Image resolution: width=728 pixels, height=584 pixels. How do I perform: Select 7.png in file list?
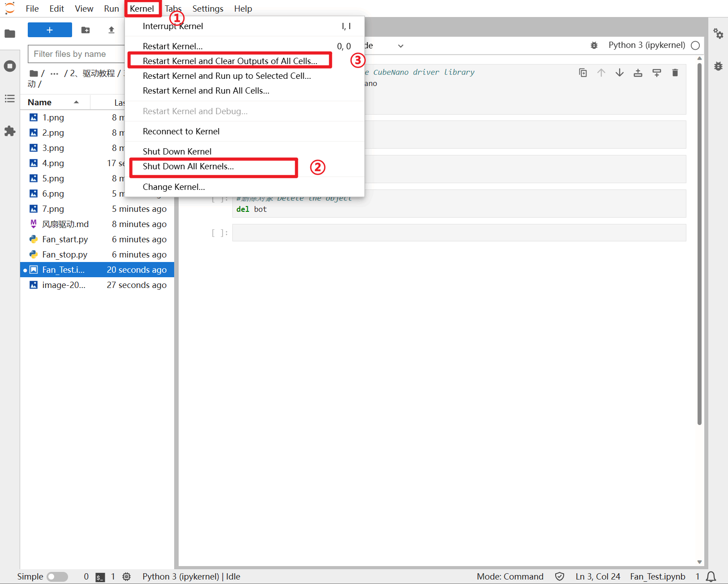tap(97, 209)
